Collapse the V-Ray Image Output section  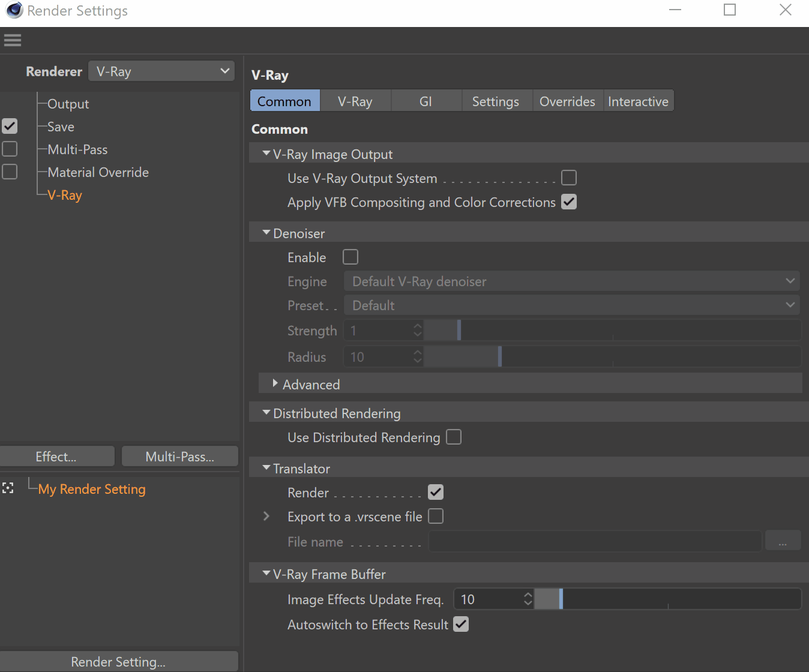pyautogui.click(x=266, y=154)
